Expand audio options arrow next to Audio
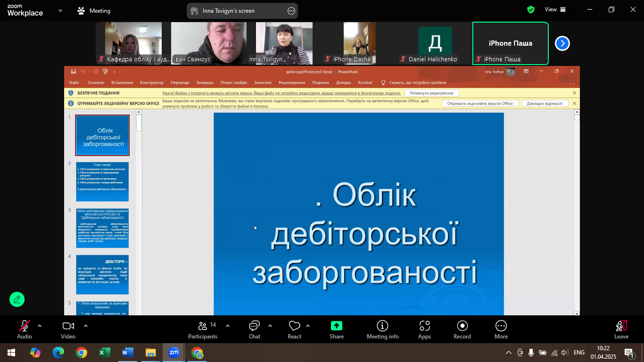The width and height of the screenshot is (644, 362). pos(40,326)
